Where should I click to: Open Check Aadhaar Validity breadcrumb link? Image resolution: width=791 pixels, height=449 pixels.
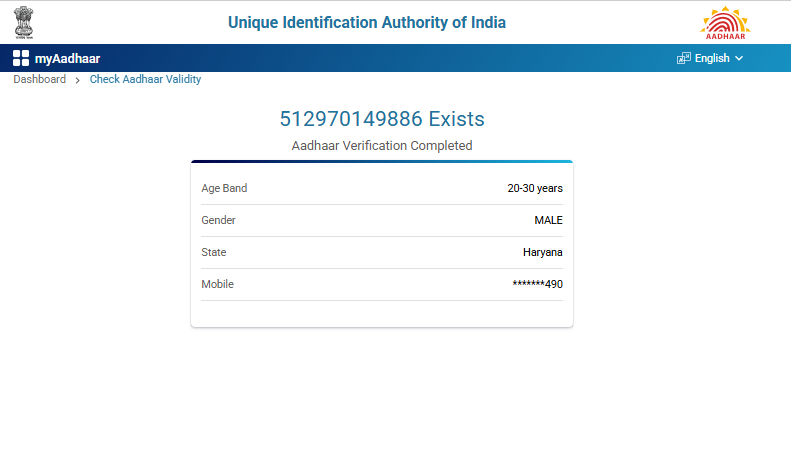145,79
